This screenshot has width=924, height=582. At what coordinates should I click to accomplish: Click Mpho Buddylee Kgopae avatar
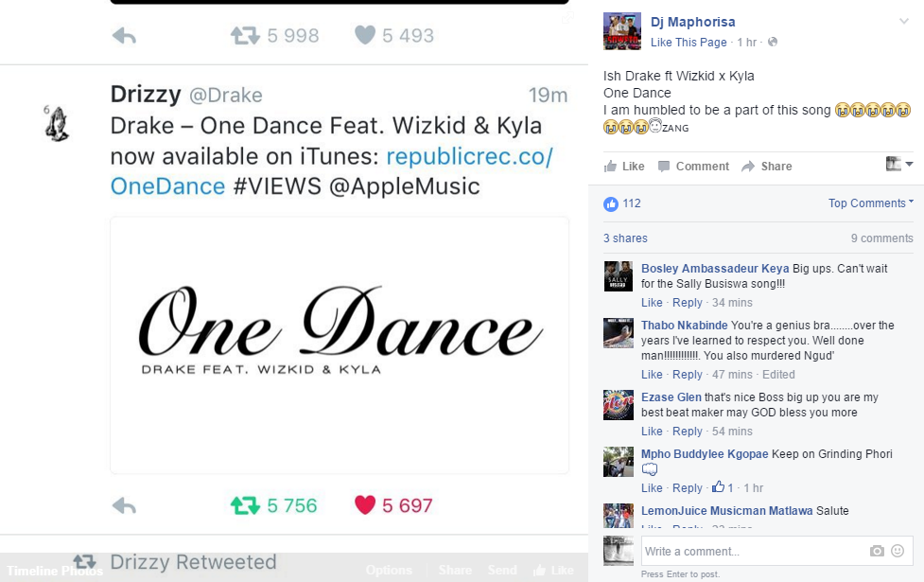point(619,462)
